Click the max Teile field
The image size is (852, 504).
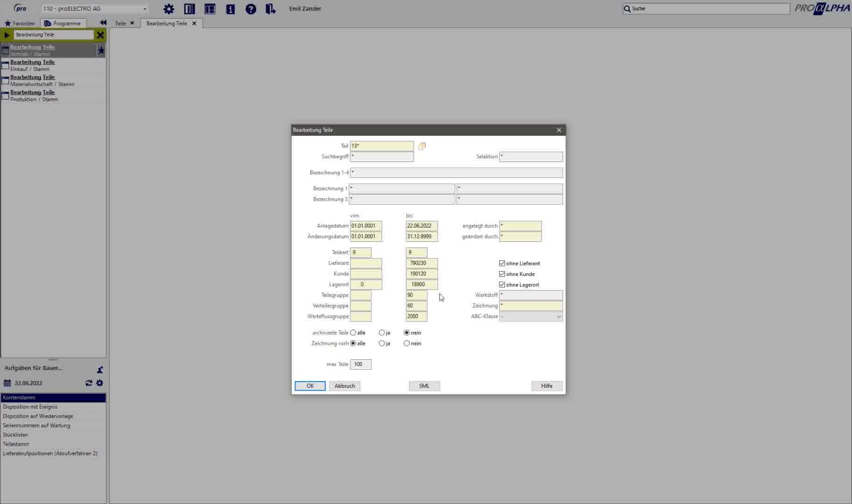pyautogui.click(x=361, y=364)
